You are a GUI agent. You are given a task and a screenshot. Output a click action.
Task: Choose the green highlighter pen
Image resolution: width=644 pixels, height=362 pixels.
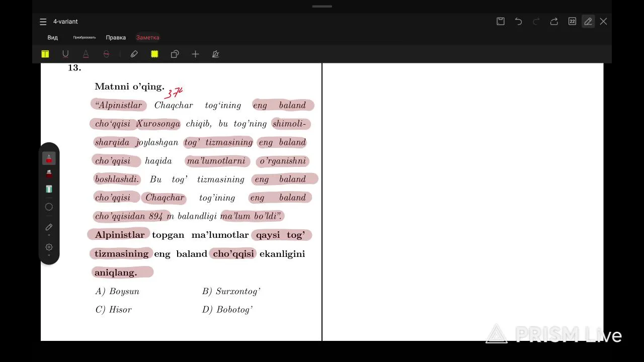pyautogui.click(x=49, y=189)
